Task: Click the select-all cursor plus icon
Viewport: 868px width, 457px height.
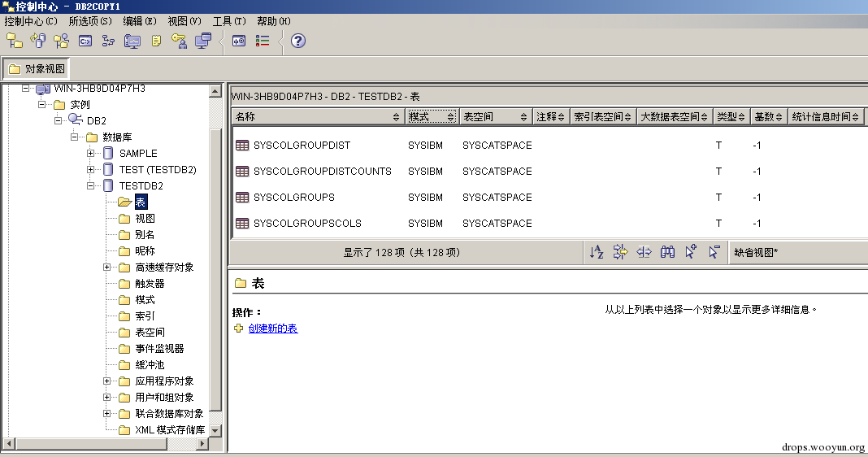Action: point(691,252)
